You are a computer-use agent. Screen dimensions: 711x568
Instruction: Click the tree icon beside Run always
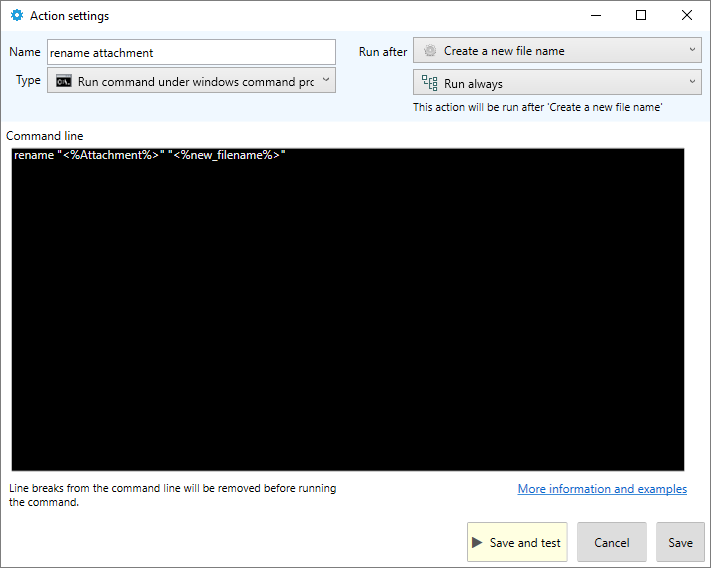click(x=429, y=83)
